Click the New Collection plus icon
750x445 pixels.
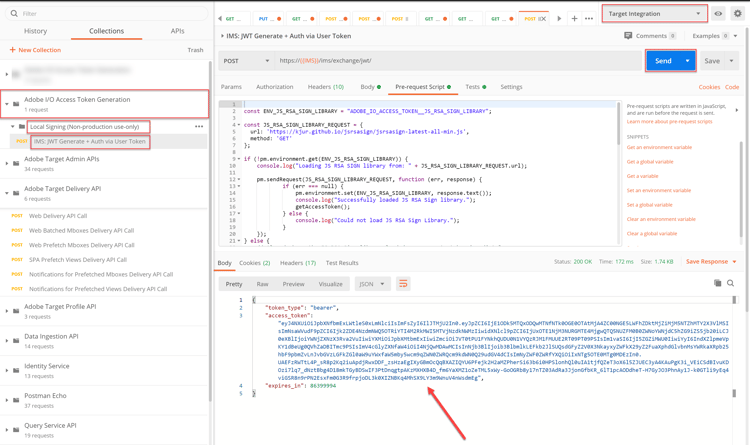pos(12,50)
